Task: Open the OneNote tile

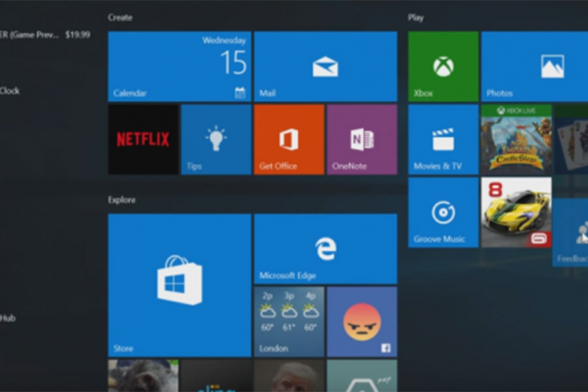Action: (362, 140)
